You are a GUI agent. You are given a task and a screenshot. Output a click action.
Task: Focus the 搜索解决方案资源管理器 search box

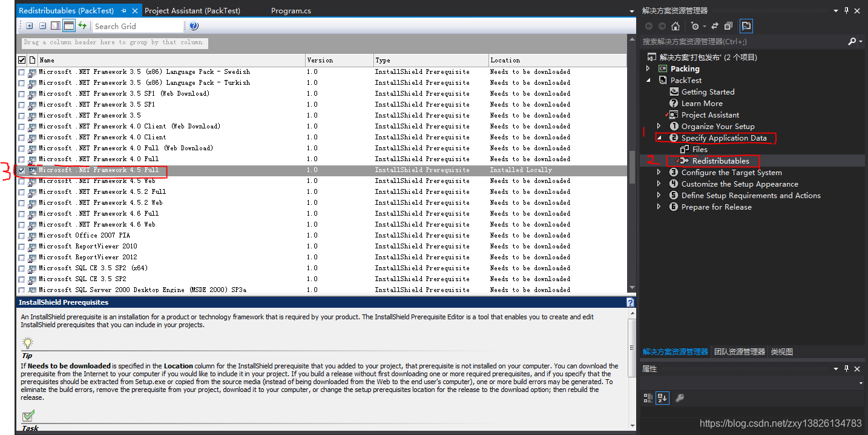click(743, 41)
